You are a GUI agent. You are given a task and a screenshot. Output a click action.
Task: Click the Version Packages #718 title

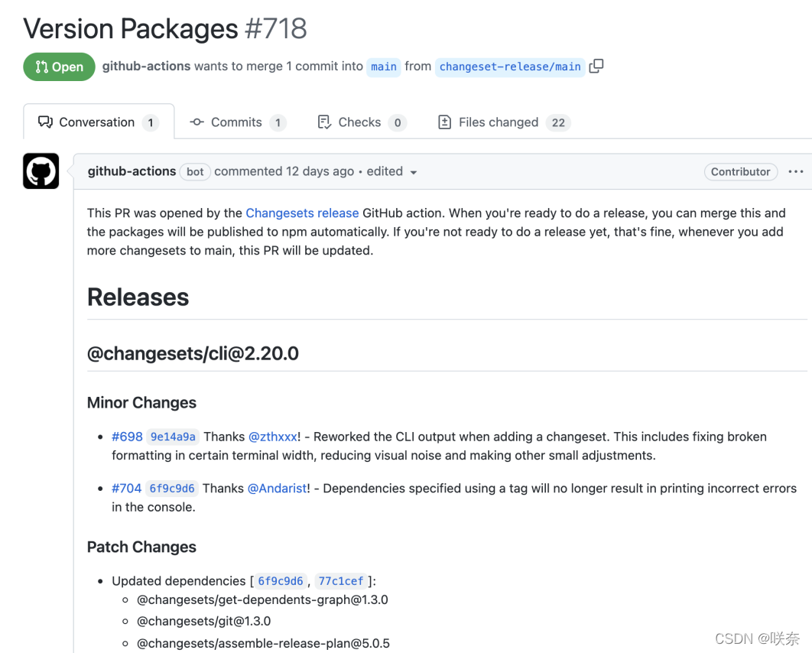[x=164, y=28]
